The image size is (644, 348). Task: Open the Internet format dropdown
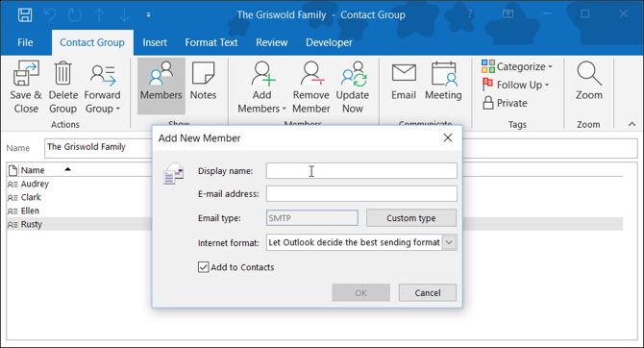pos(449,242)
